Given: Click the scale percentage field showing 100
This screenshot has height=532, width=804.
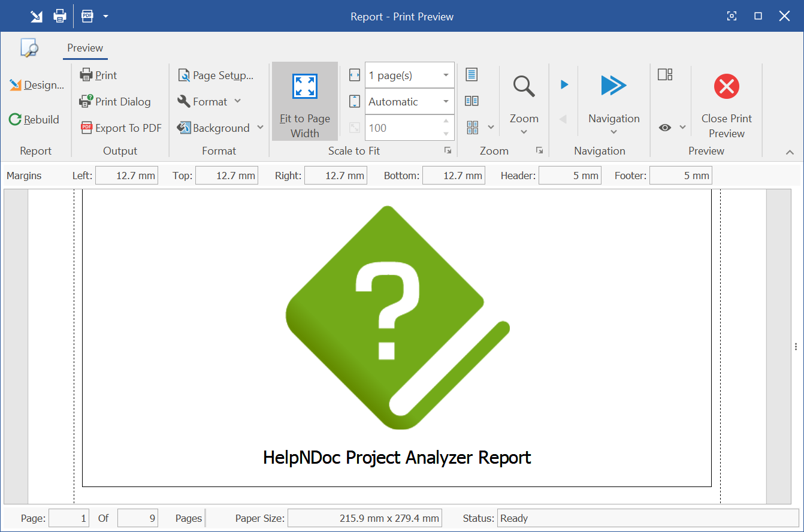Looking at the screenshot, I should click(x=409, y=128).
